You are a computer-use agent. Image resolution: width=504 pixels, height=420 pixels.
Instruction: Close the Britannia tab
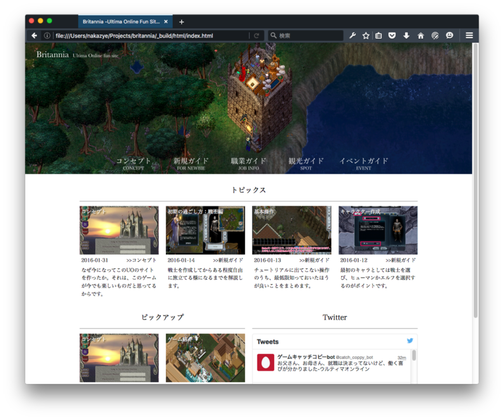(x=166, y=22)
